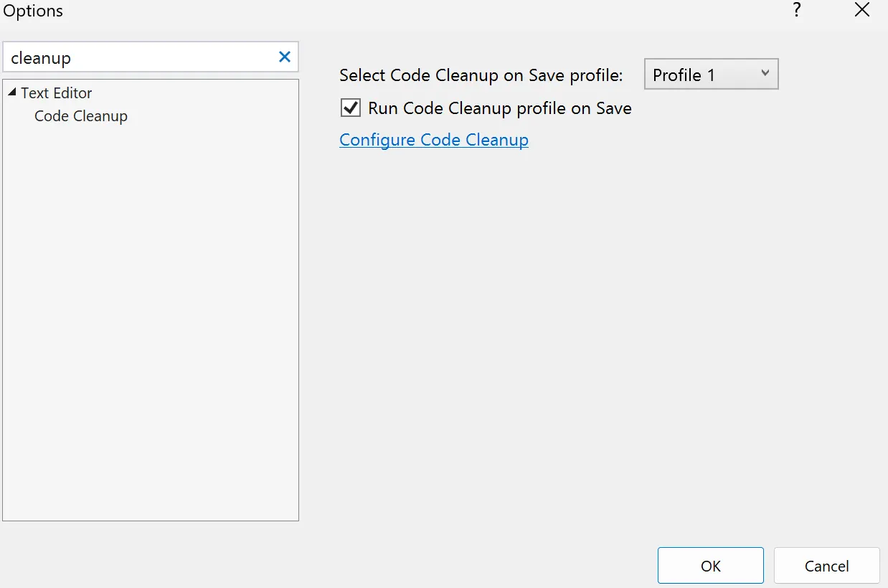Close the Options dialog with the X
This screenshot has width=888, height=588.
point(861,10)
